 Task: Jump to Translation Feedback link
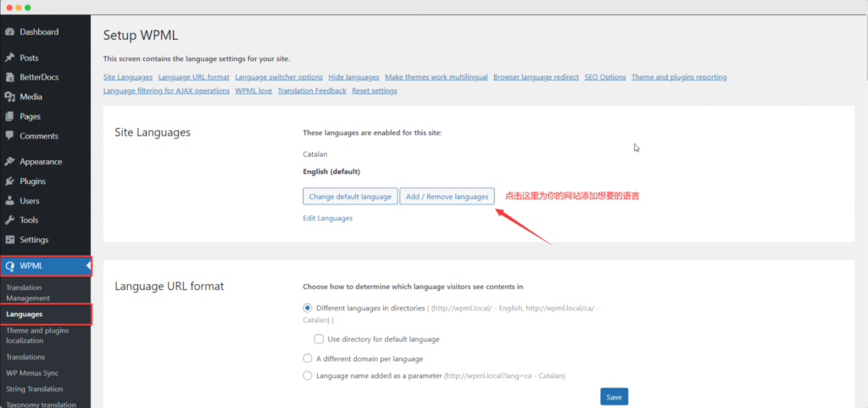(x=312, y=91)
